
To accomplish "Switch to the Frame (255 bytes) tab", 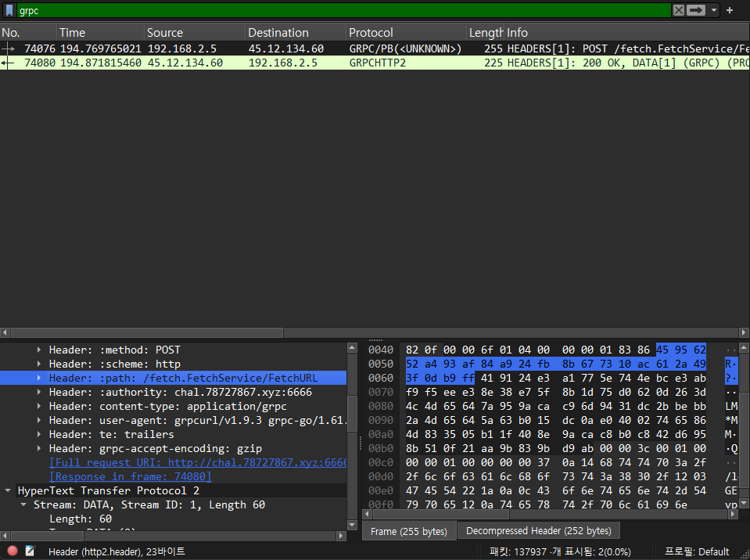I will point(409,531).
